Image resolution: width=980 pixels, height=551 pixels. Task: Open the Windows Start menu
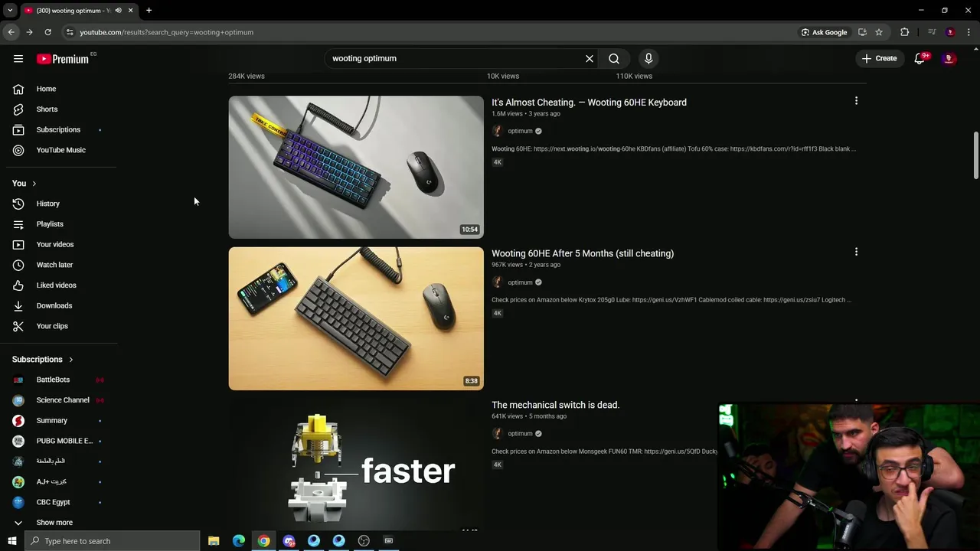[11, 541]
